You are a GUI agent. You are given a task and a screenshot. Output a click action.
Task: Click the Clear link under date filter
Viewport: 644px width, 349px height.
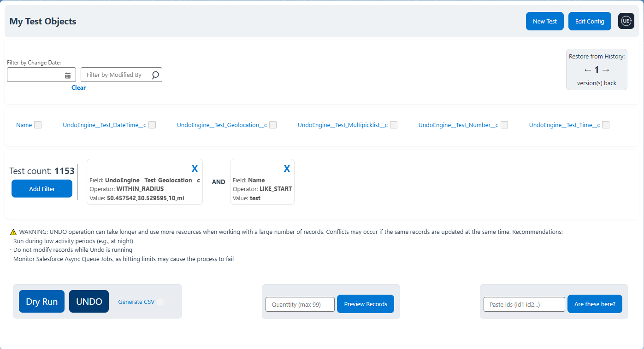[x=78, y=87]
